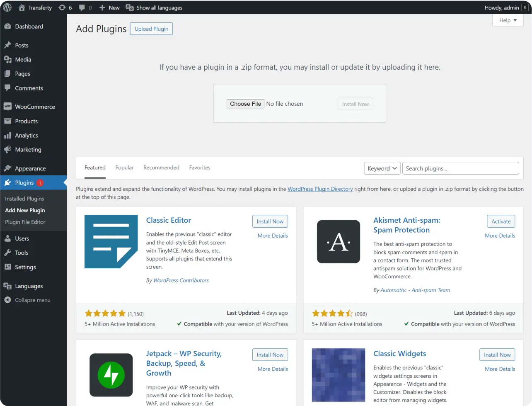Click the Marketing megaphone icon
532x406 pixels.
click(7, 150)
